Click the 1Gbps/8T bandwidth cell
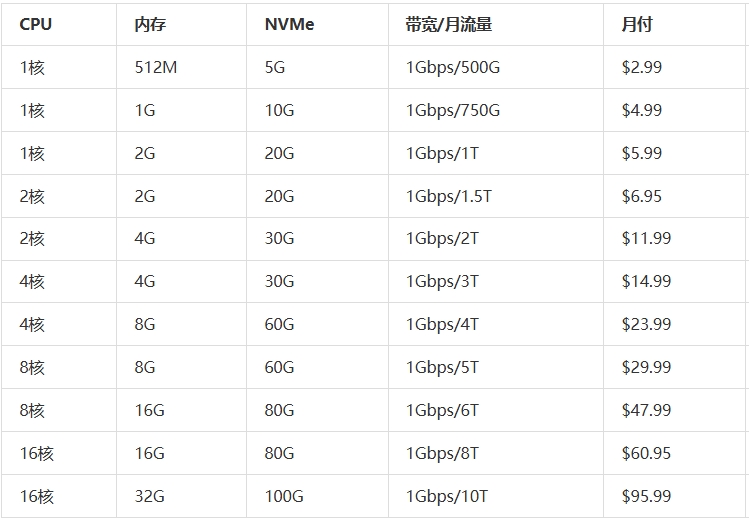The width and height of the screenshot is (749, 522). (442, 454)
